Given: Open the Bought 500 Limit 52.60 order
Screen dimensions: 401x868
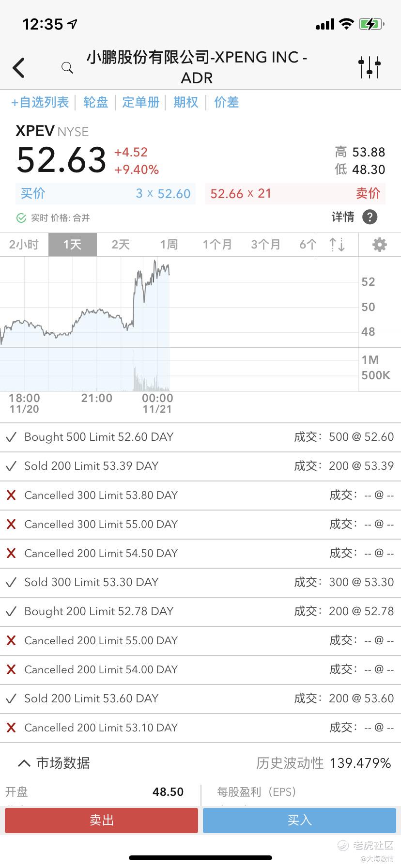Looking at the screenshot, I should [x=200, y=437].
